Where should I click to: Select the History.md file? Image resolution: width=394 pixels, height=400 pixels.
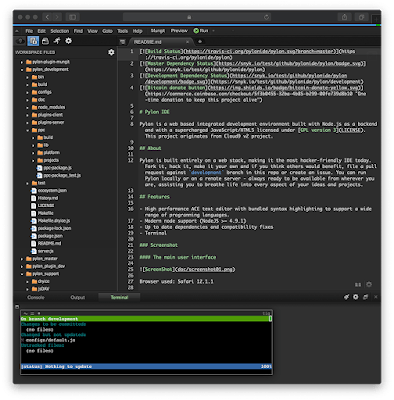(44, 198)
